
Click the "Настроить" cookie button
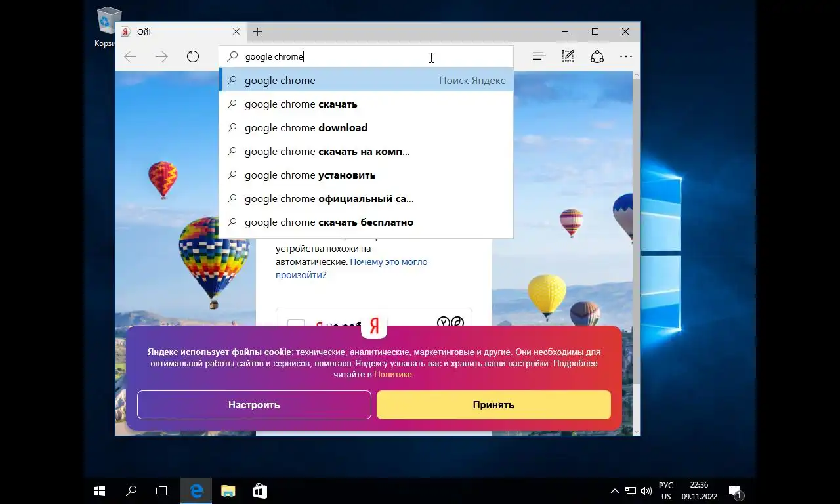point(254,405)
